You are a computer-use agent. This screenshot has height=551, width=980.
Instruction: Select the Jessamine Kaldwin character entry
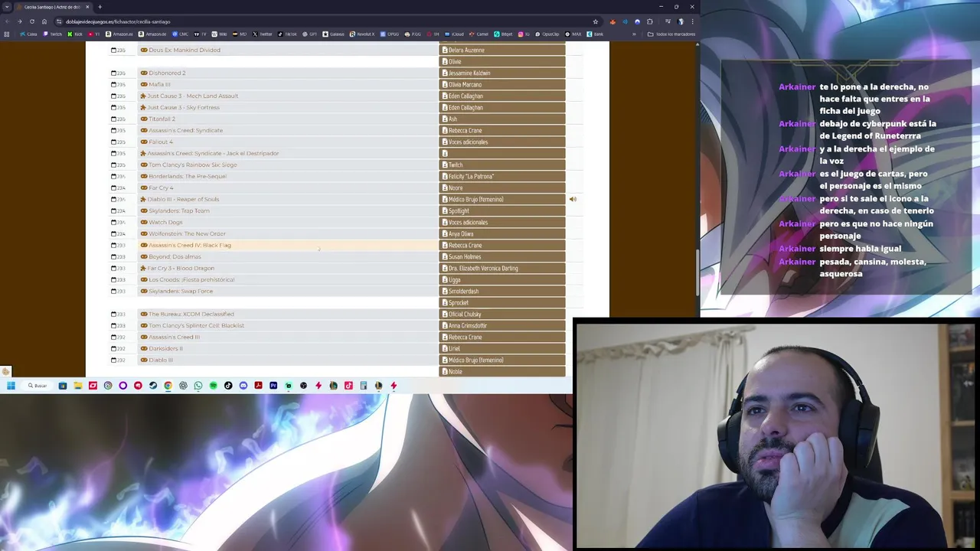pyautogui.click(x=502, y=73)
